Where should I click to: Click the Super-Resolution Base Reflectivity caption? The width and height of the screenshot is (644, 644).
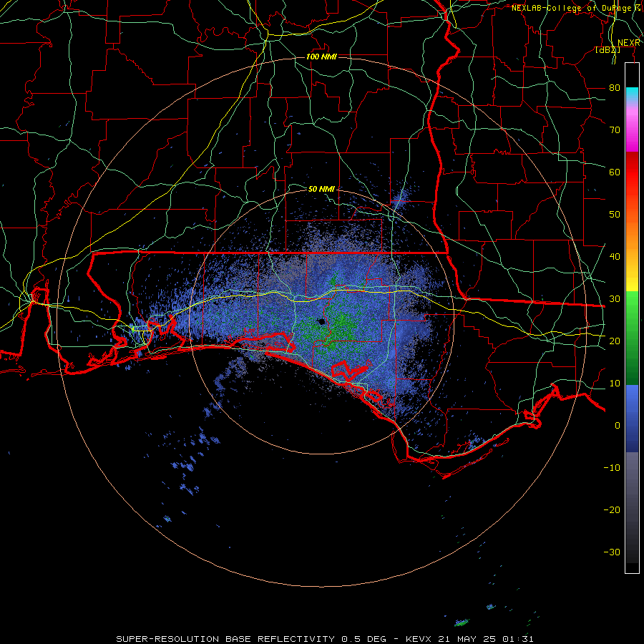click(x=225, y=639)
